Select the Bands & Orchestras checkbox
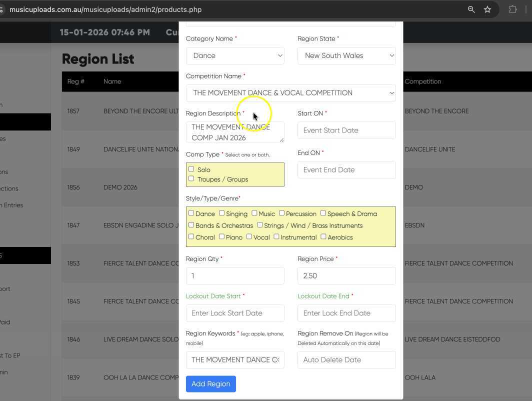 (191, 225)
